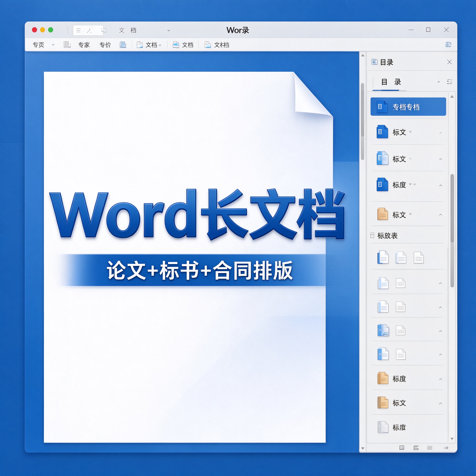The image size is (476, 476).
Task: Click the gray page icon left of 专家
Action: click(x=67, y=45)
